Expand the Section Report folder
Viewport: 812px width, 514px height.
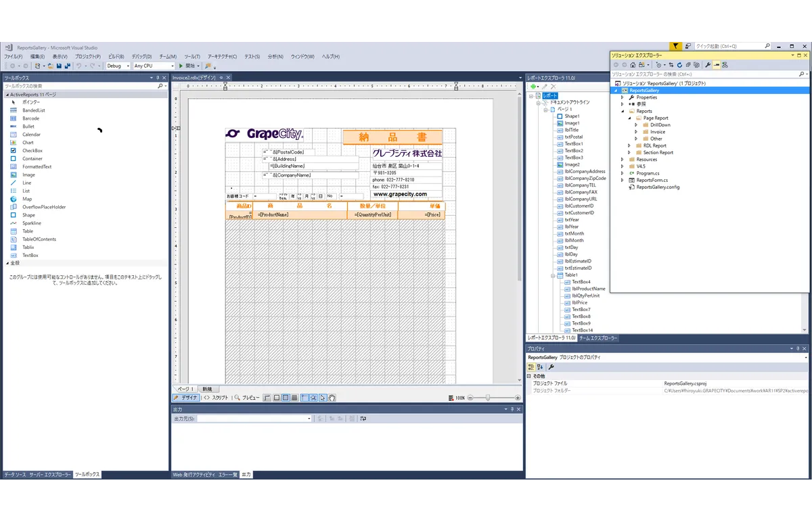[x=629, y=153]
